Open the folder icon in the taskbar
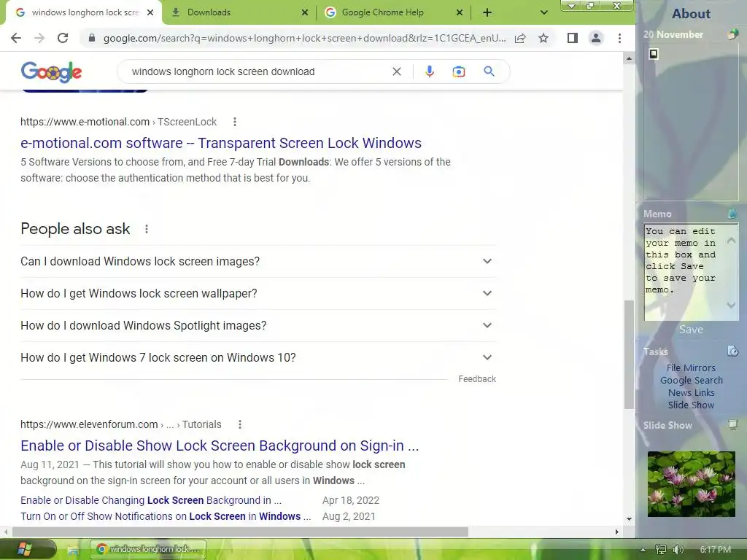Image resolution: width=747 pixels, height=560 pixels. pyautogui.click(x=72, y=550)
